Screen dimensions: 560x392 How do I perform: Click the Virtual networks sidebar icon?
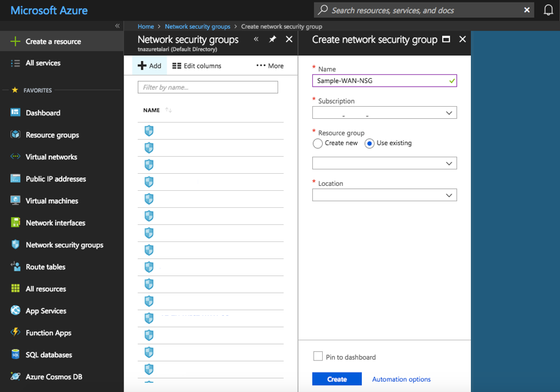click(x=15, y=157)
